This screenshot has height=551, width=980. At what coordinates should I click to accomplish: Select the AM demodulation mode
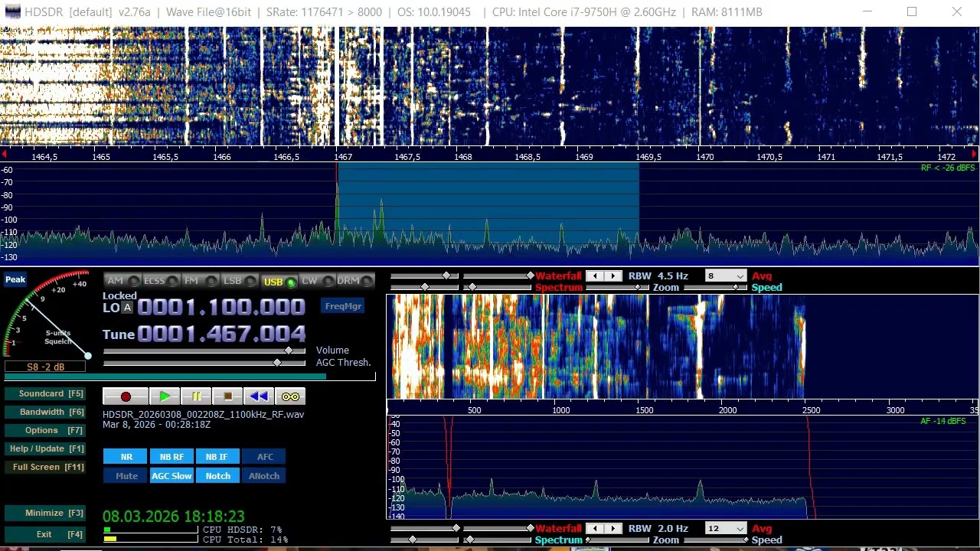122,281
